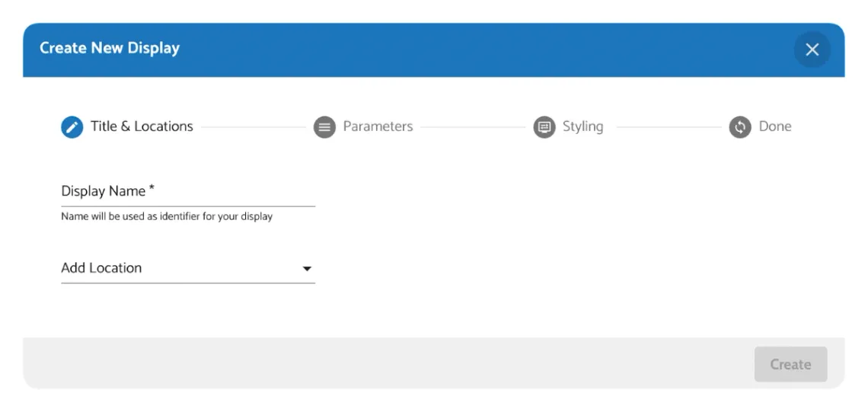This screenshot has height=412, width=868.
Task: Switch to the Styling step label
Action: click(x=582, y=126)
